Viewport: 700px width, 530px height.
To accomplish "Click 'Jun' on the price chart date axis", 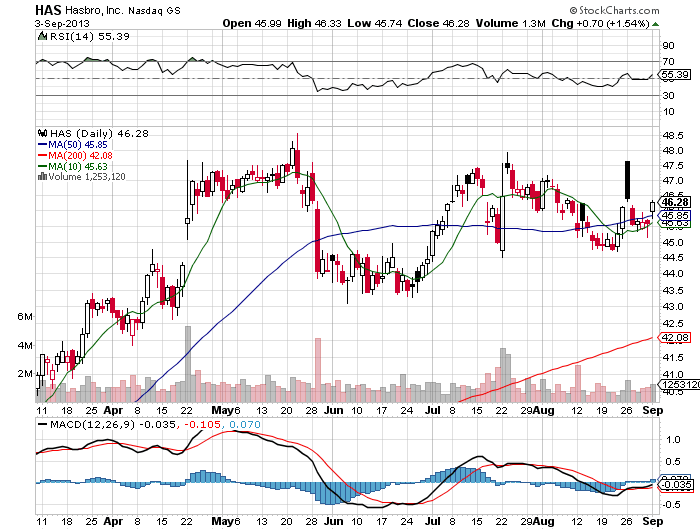I will 334,410.
